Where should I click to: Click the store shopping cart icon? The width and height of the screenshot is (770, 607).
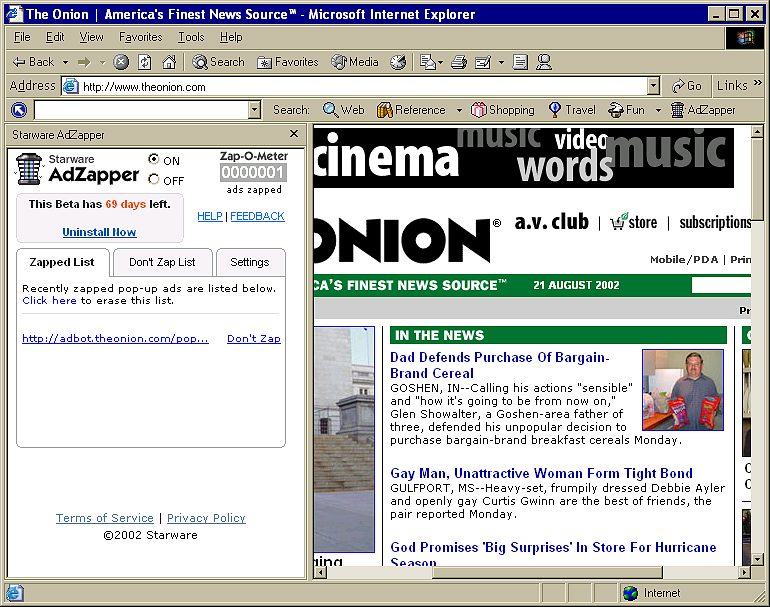(619, 221)
